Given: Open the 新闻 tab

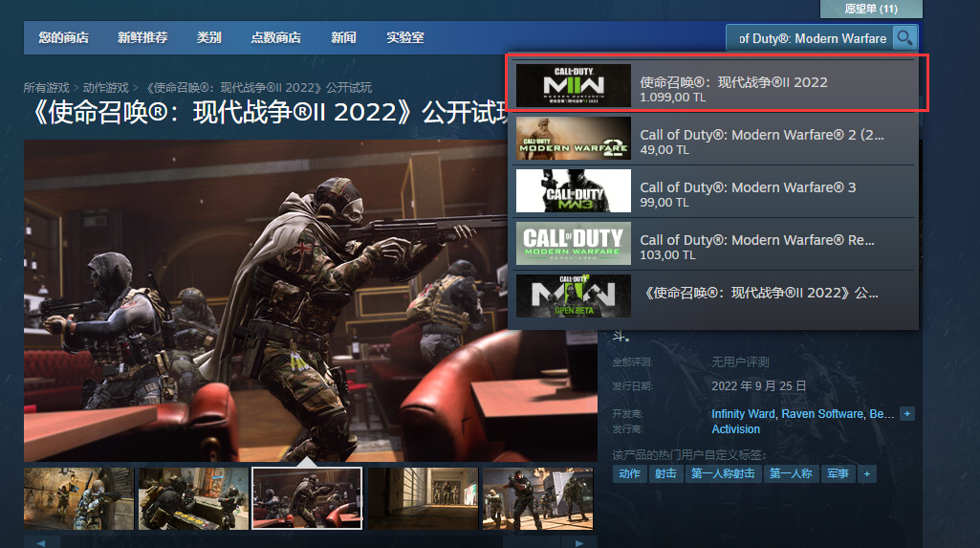Looking at the screenshot, I should point(343,37).
